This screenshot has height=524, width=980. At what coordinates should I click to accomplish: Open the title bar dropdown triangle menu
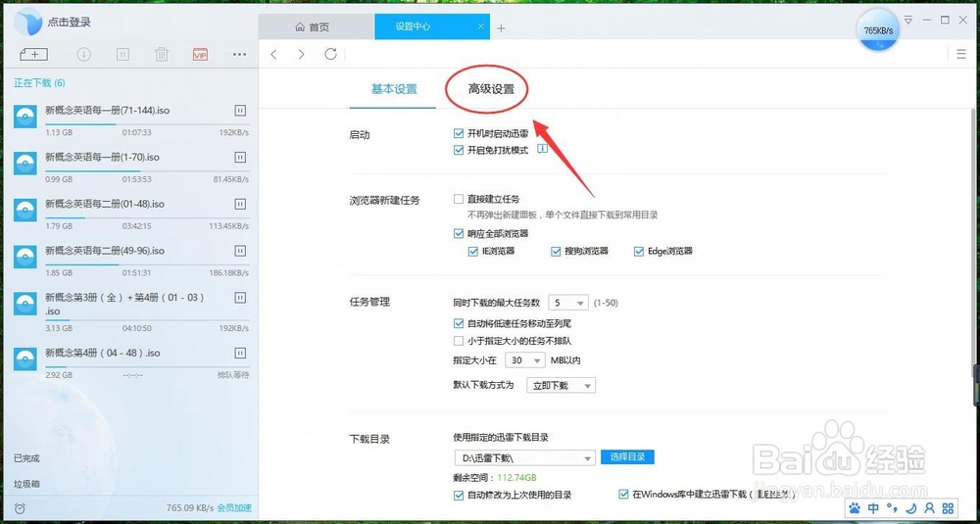[x=908, y=21]
